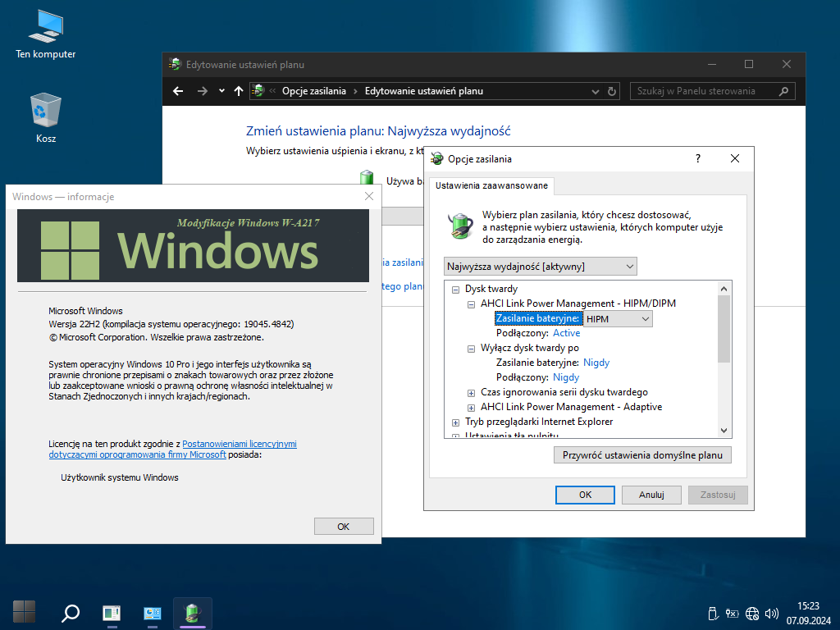The image size is (840, 630).
Task: Click the volume speaker tray icon
Action: (x=771, y=613)
